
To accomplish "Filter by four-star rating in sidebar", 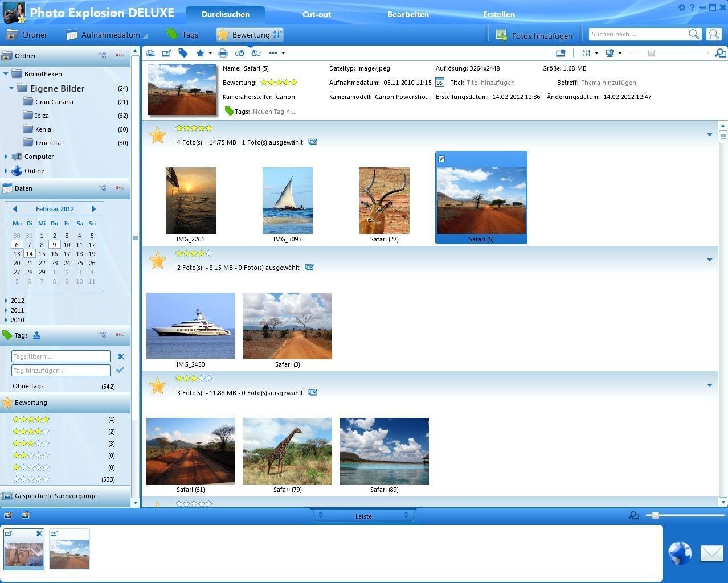I will click(x=31, y=432).
